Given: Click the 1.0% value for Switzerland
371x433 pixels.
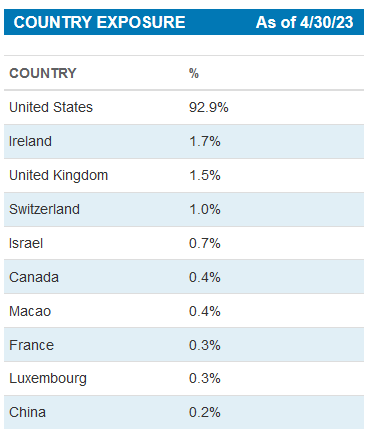Looking at the screenshot, I should coord(205,209).
